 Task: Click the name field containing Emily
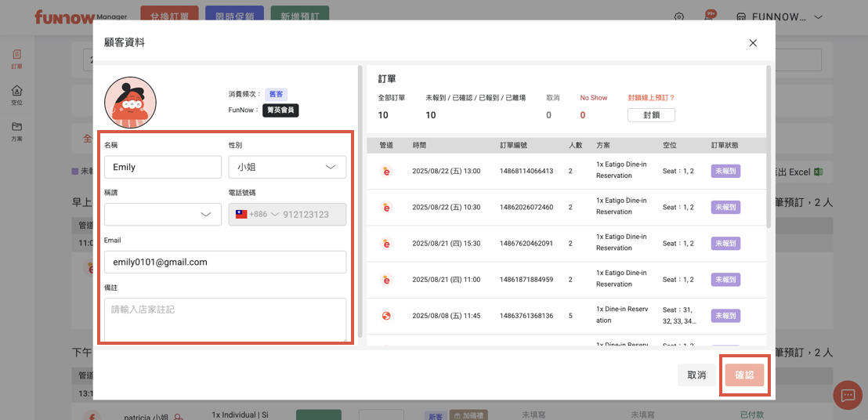tap(163, 167)
